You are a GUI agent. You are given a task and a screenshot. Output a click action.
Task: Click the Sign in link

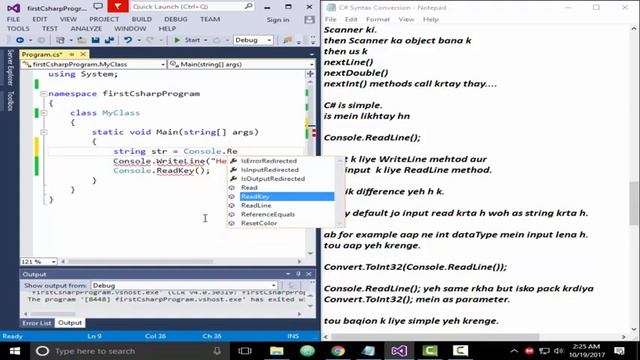point(278,20)
